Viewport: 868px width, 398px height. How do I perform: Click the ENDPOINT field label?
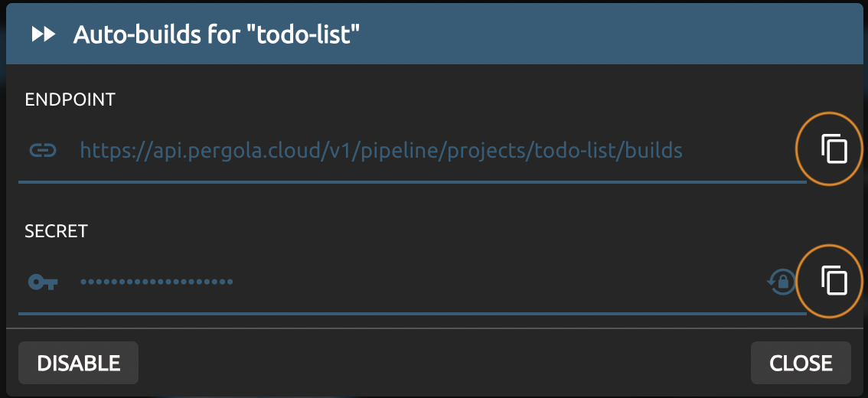point(70,99)
